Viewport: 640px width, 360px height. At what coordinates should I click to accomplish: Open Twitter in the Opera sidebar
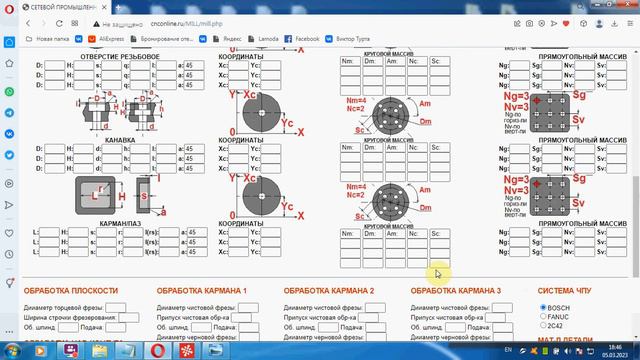pyautogui.click(x=9, y=155)
